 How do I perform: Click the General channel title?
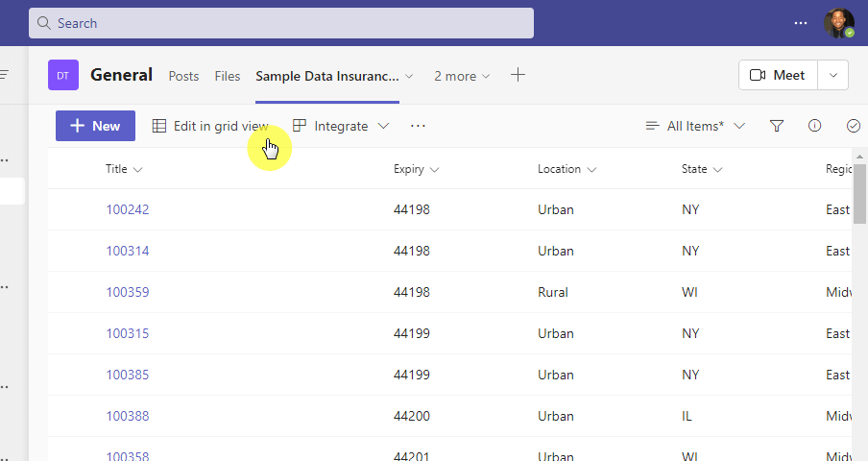coord(121,75)
